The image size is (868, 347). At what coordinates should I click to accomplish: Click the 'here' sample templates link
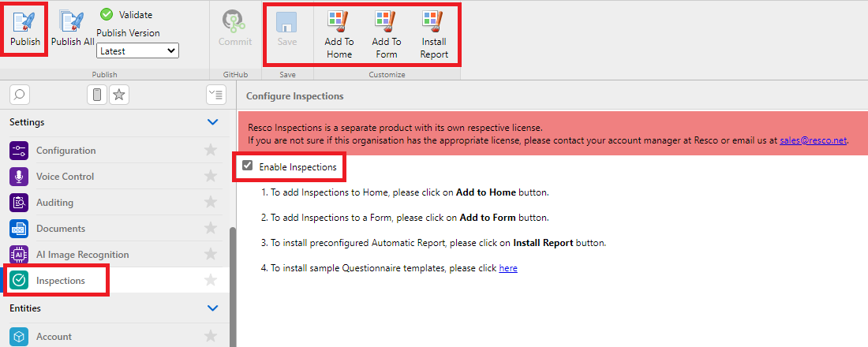pyautogui.click(x=508, y=268)
